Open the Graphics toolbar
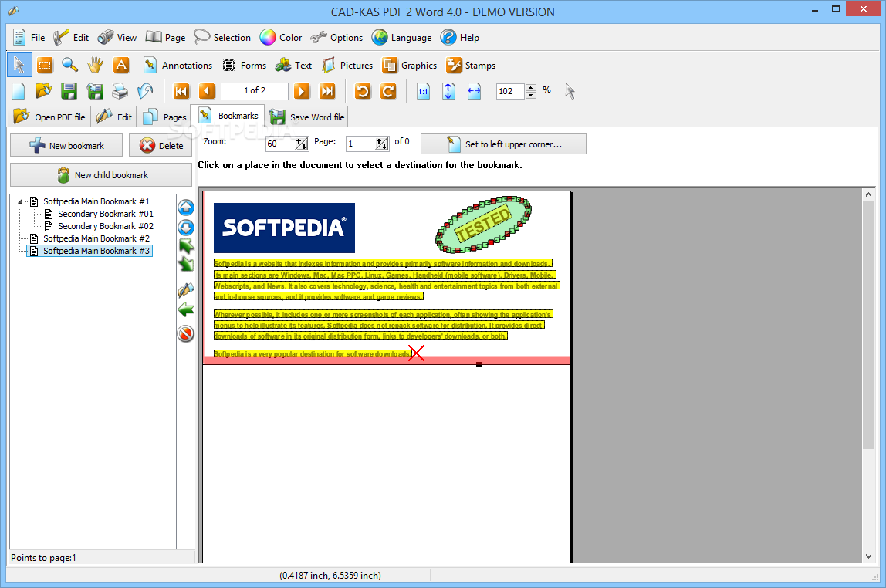The height and width of the screenshot is (588, 886). click(410, 66)
